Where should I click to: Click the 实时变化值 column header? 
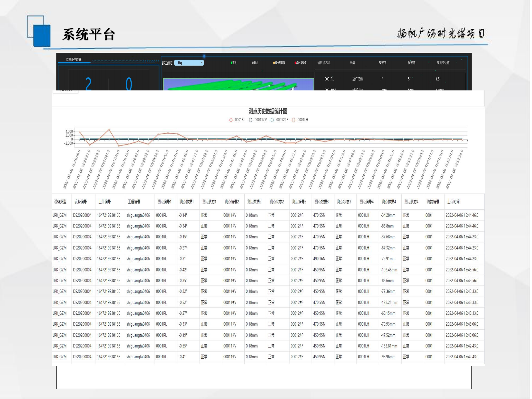point(443,63)
